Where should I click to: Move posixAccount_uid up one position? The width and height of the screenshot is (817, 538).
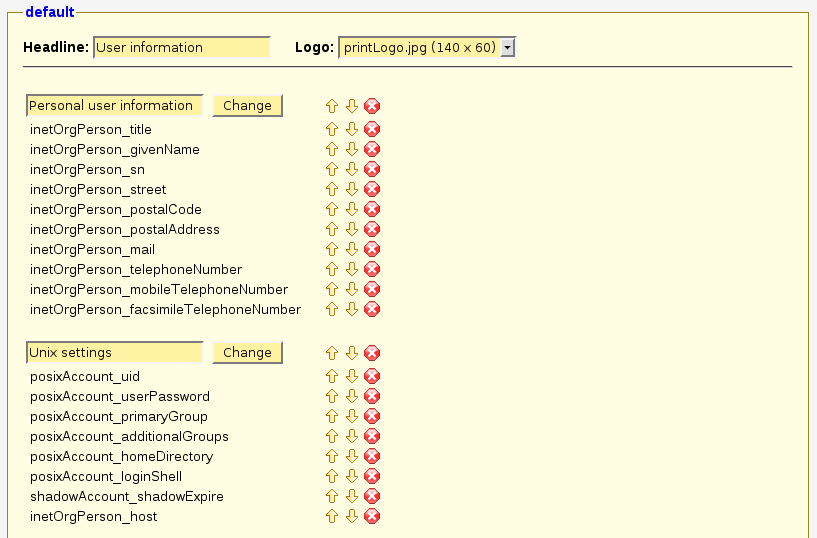click(332, 376)
